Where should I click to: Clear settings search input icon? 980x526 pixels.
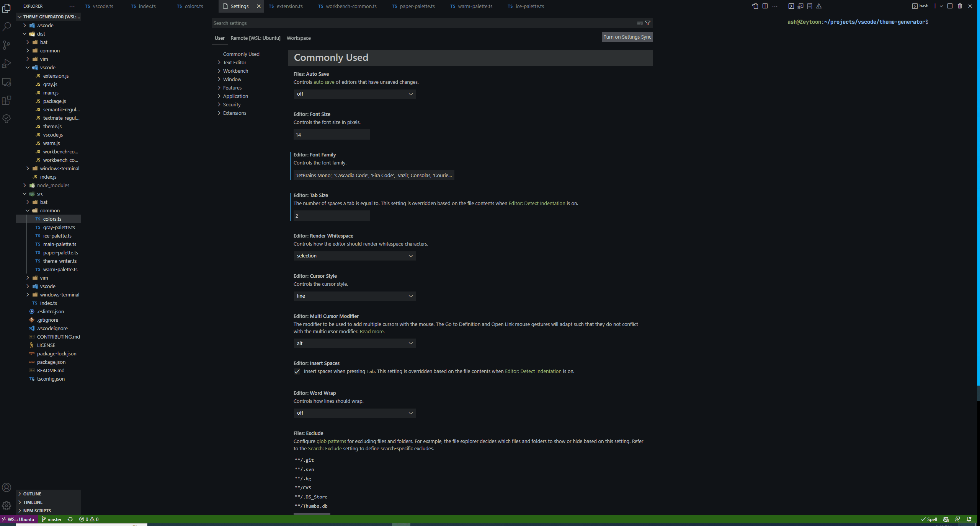(x=640, y=23)
